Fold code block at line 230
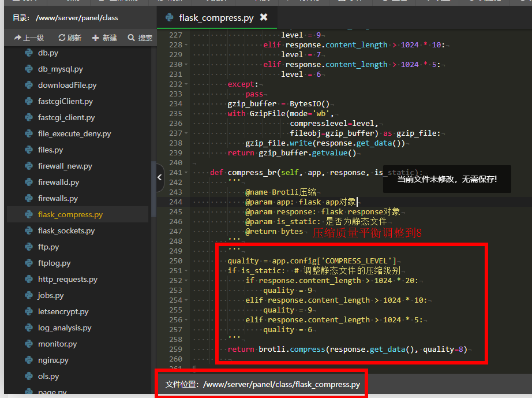This screenshot has height=398, width=532. click(186, 65)
